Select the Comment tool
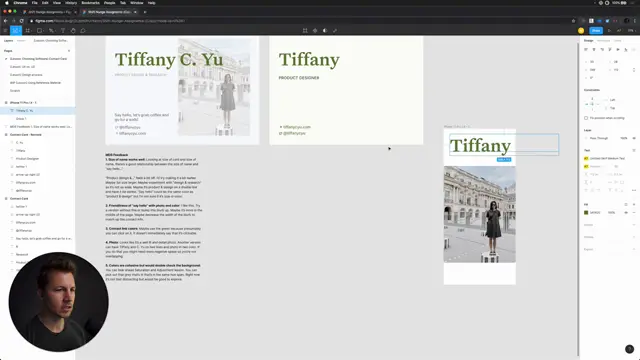640x360 pixels. (x=83, y=31)
